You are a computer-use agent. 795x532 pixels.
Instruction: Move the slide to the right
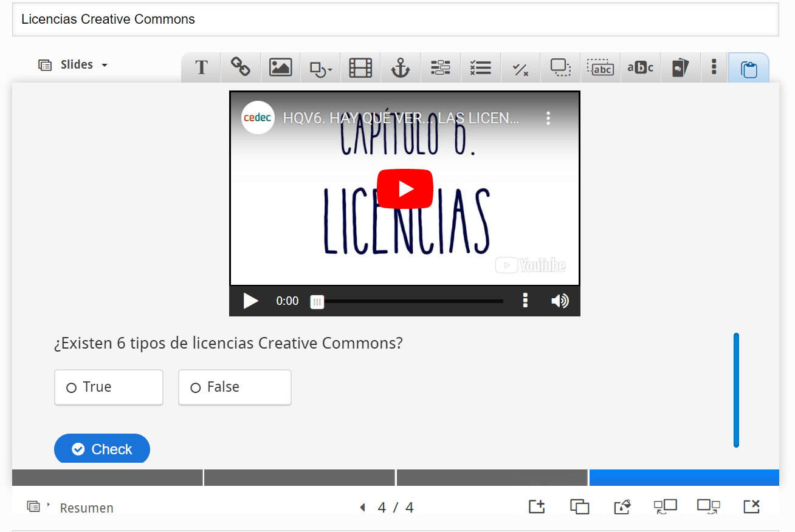[x=709, y=506]
